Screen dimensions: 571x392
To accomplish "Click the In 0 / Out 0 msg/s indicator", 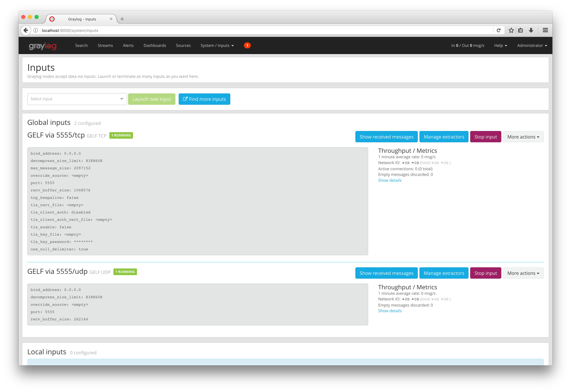I will tap(468, 45).
